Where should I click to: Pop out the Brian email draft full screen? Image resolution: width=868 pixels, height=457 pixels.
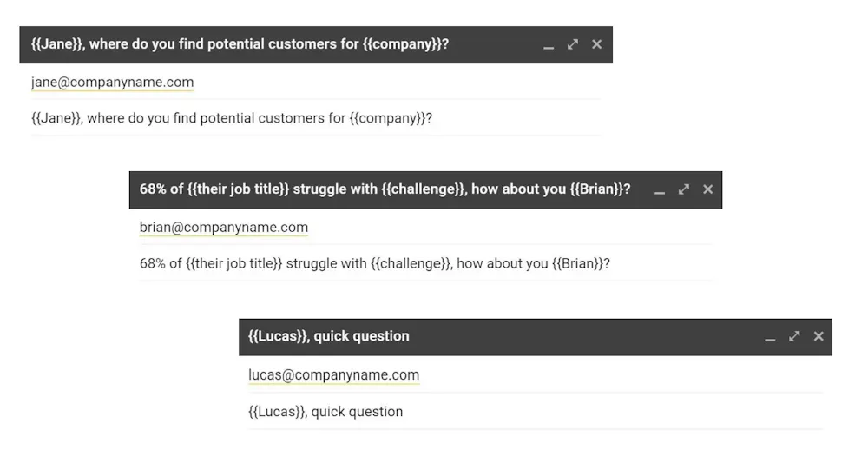[684, 189]
